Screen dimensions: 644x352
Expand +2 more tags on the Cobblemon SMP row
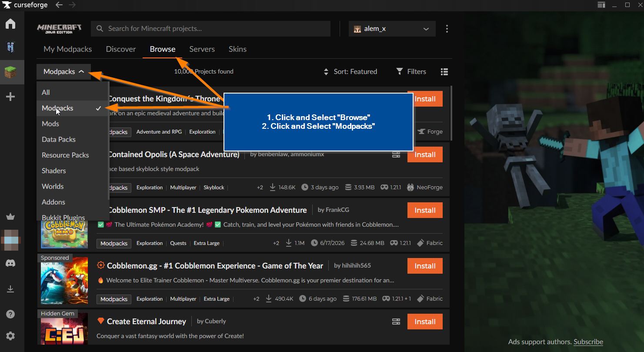pyautogui.click(x=276, y=243)
